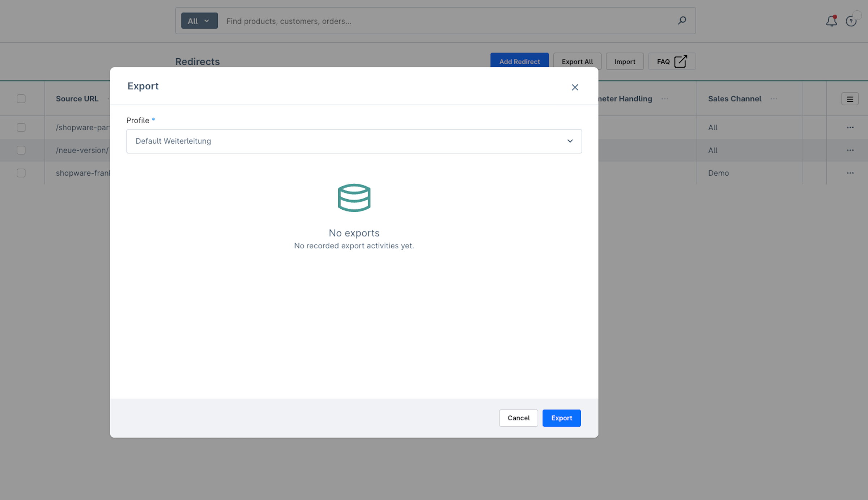Click the Redirects page heading

coord(197,61)
